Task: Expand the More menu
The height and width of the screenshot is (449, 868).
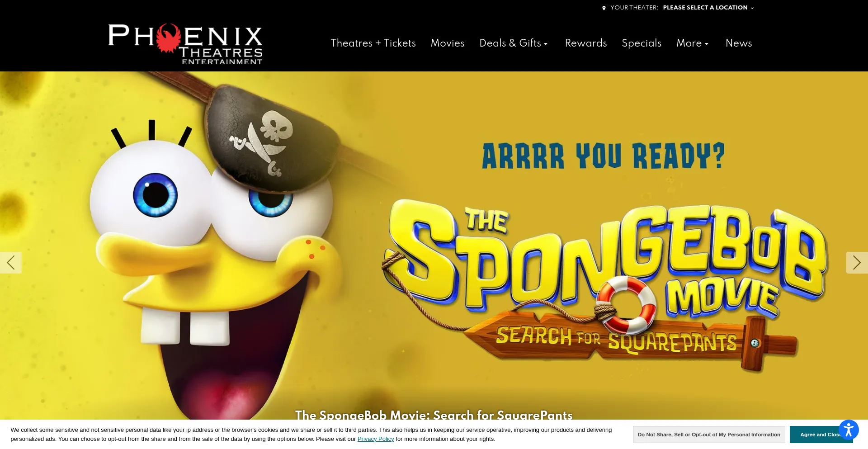Action: click(x=692, y=43)
